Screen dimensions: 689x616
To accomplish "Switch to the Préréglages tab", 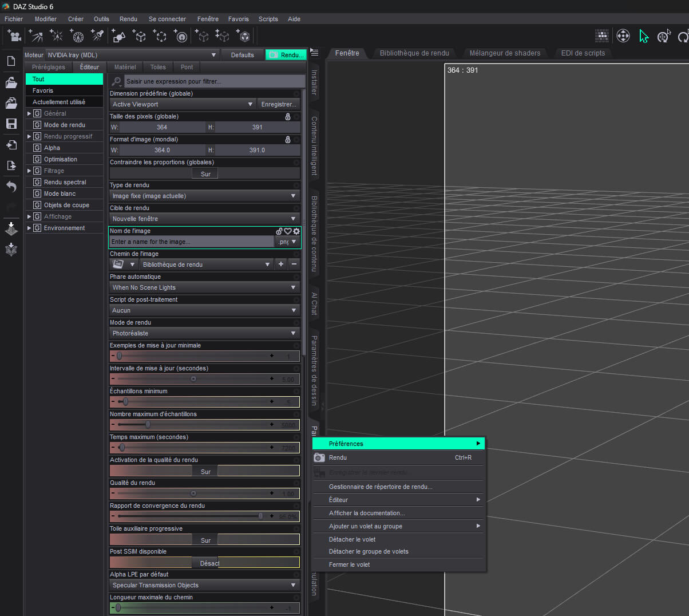I will [x=49, y=67].
